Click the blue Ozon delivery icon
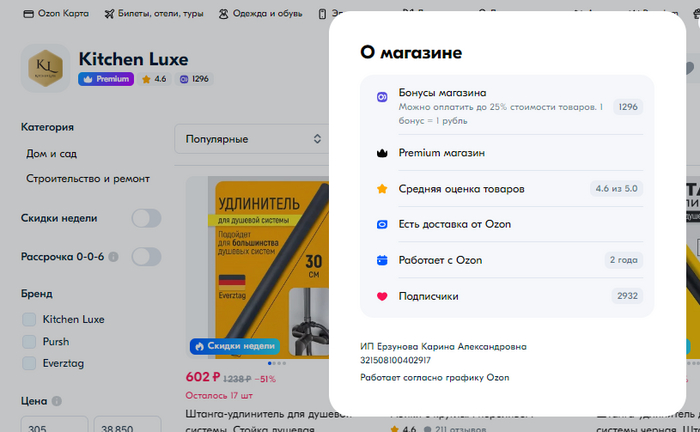Viewport: 700px width, 432px height. point(382,224)
